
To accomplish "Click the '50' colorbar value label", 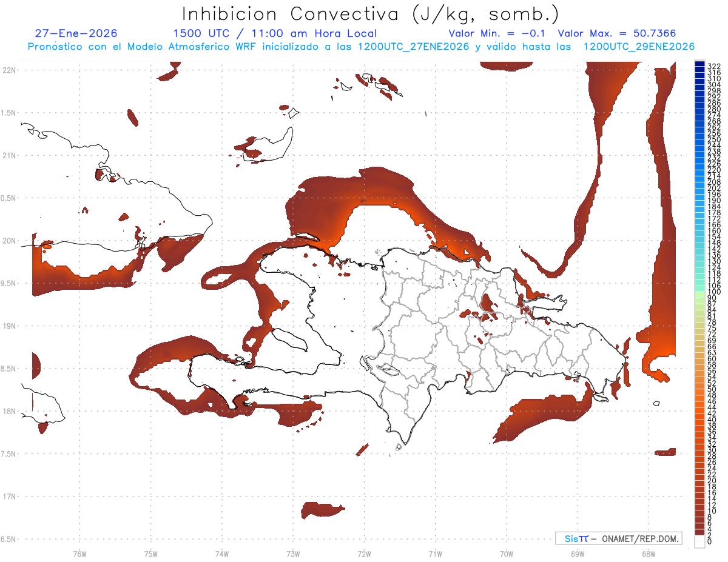I will coord(712,389).
